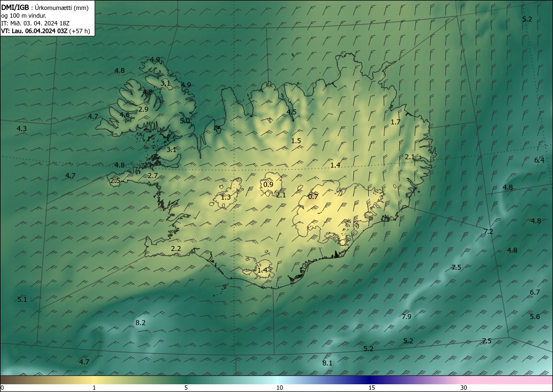Screen dimensions: 553x392
Task: Click the '2.5' value on the western peninsula
Action: tap(116, 181)
